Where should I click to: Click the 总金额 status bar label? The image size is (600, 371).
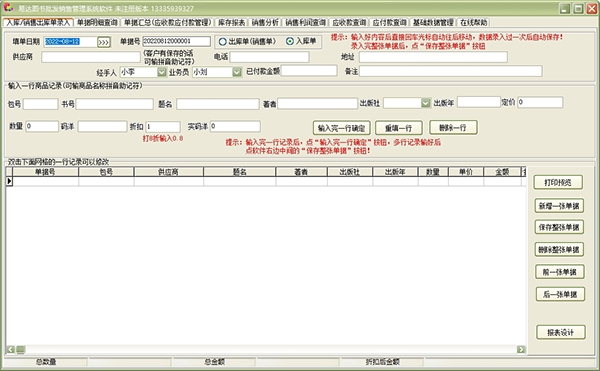click(214, 361)
